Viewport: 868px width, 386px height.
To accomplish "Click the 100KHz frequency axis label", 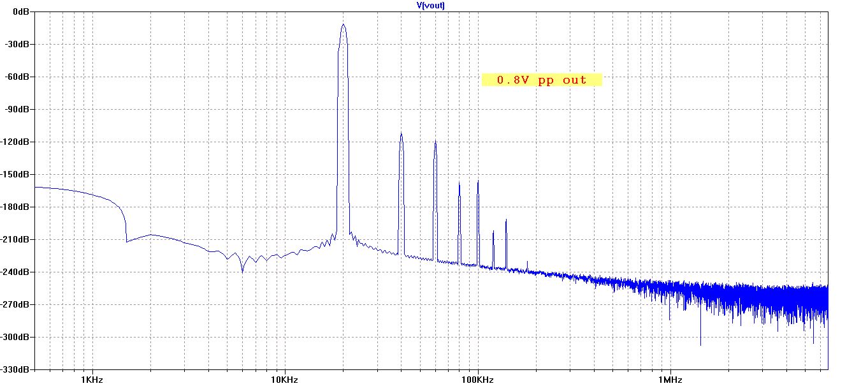I will tap(477, 380).
